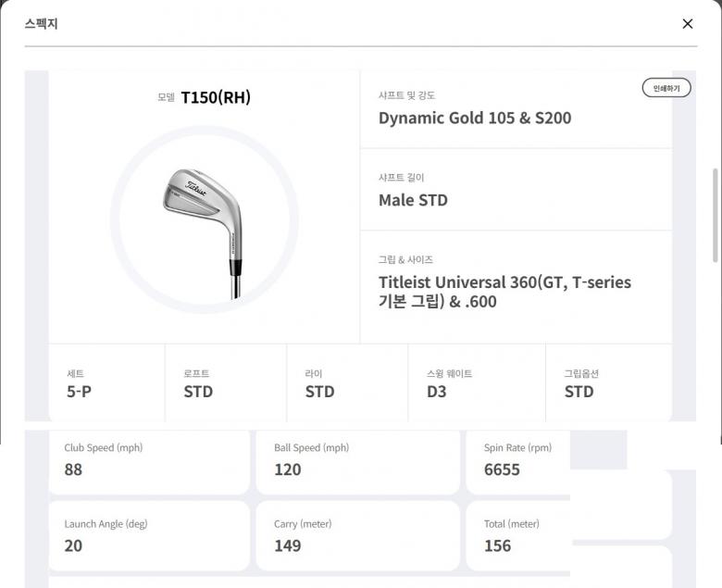Click the Titleist iron club image
Viewport: 722px width, 588px height.
click(204, 222)
